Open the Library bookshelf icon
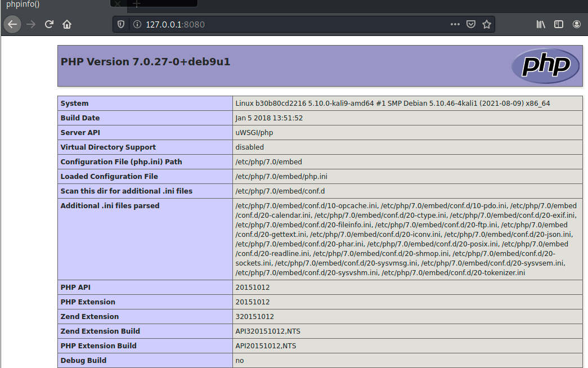 click(540, 24)
